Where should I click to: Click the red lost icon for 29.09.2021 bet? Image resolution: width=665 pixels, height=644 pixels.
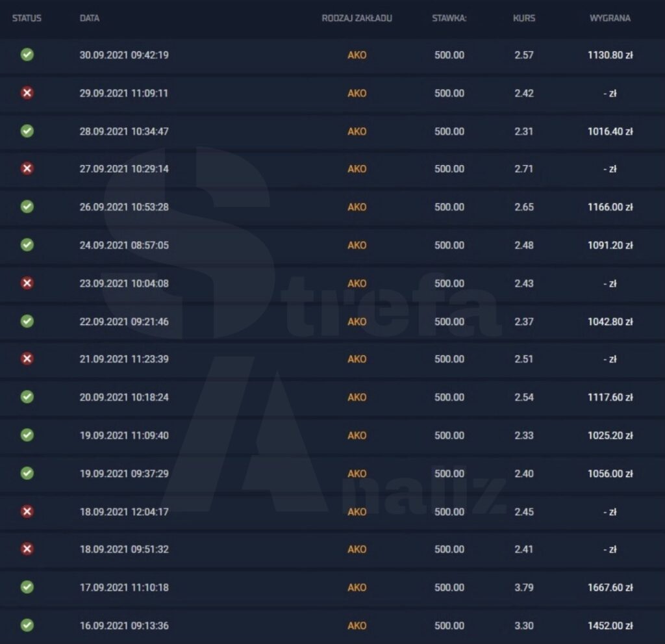click(x=27, y=93)
